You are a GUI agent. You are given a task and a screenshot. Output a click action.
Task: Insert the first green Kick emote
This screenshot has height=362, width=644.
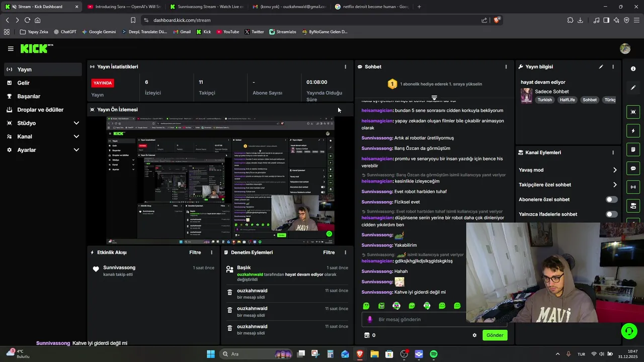tap(366, 306)
